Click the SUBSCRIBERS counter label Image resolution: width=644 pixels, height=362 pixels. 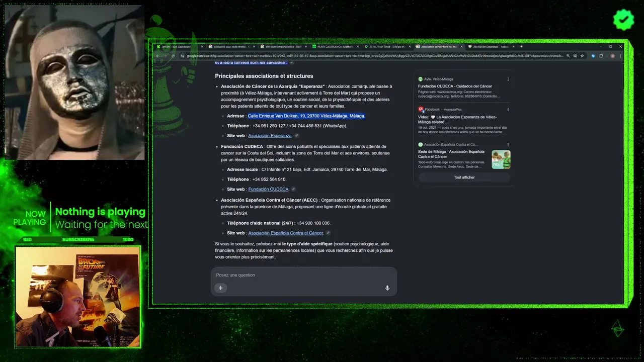(78, 240)
